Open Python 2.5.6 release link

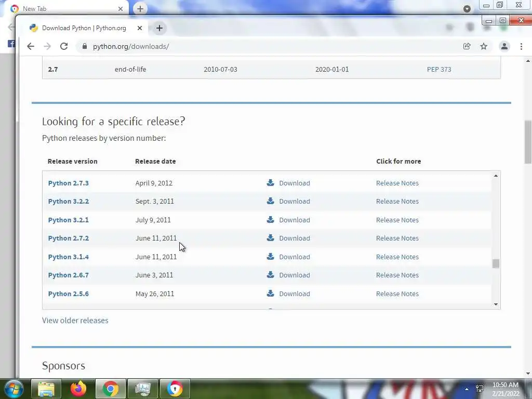68,294
